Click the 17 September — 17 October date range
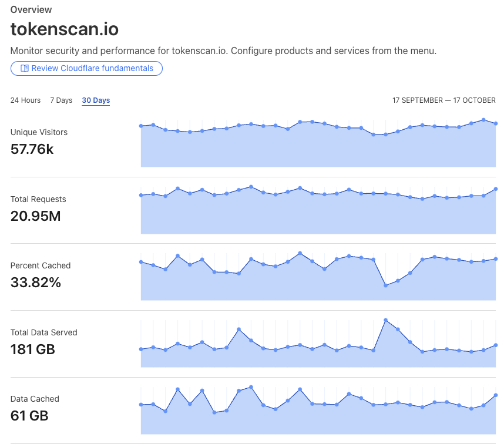 pyautogui.click(x=444, y=100)
